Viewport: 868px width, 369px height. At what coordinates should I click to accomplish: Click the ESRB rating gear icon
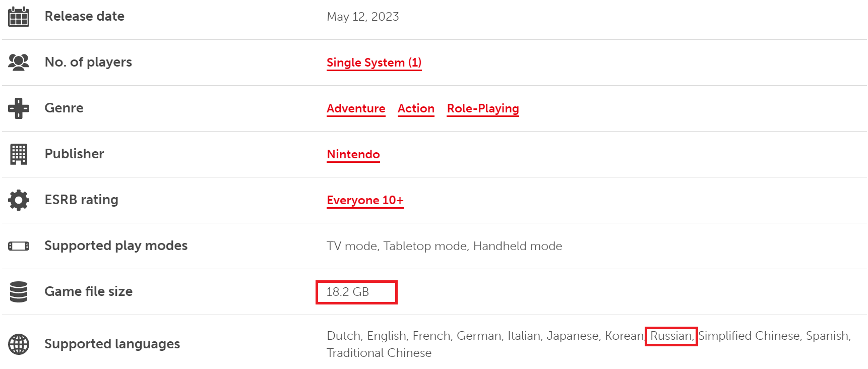19,200
